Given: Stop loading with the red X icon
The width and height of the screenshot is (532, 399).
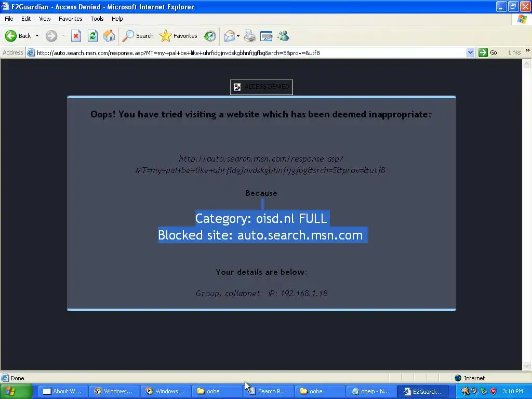Looking at the screenshot, I should (76, 36).
